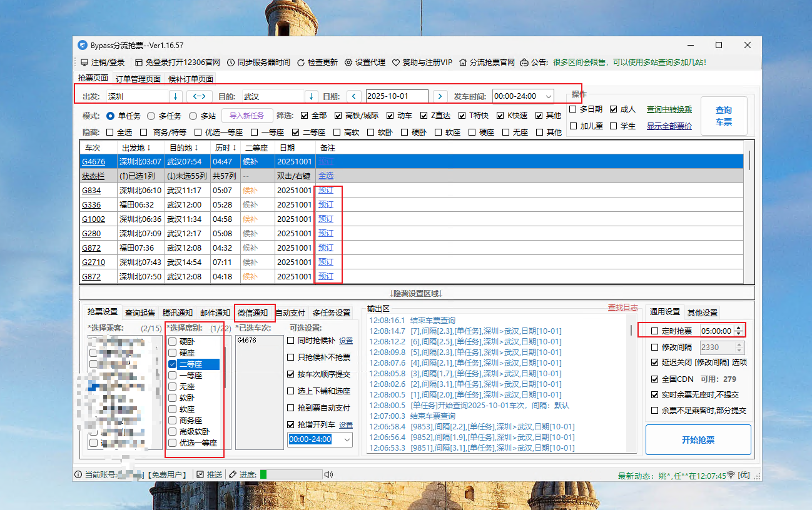This screenshot has height=510, width=812.
Task: Click the speaker icon in status bar
Action: (328, 474)
